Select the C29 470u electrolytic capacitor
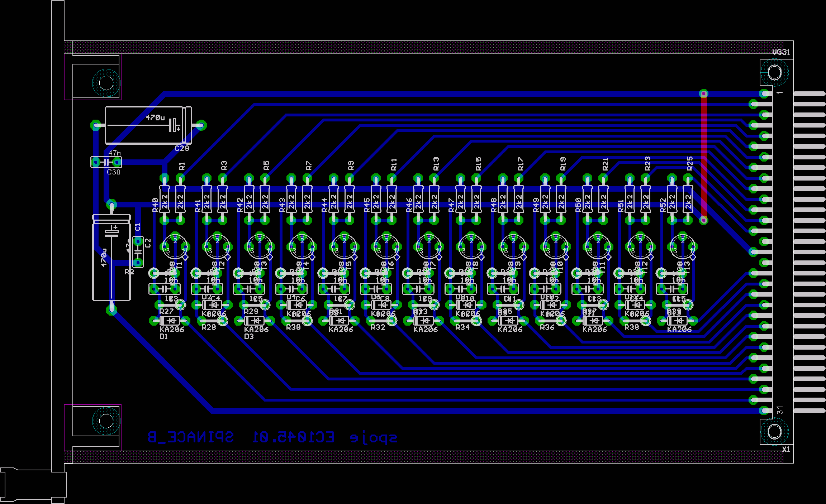 point(148,125)
